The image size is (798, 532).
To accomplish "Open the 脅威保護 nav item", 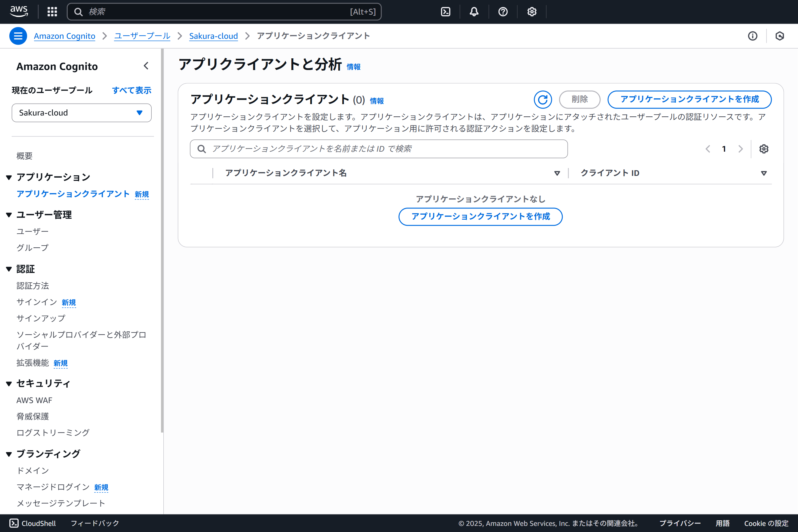I will pos(33,416).
